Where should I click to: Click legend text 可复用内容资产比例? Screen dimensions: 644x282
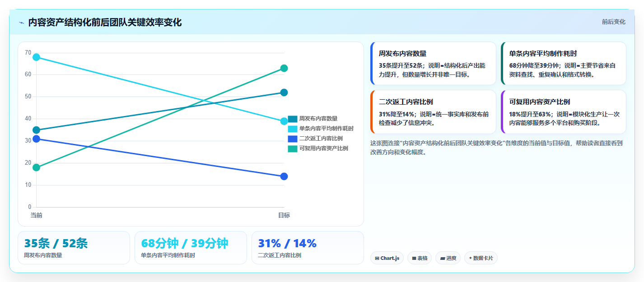[324, 148]
